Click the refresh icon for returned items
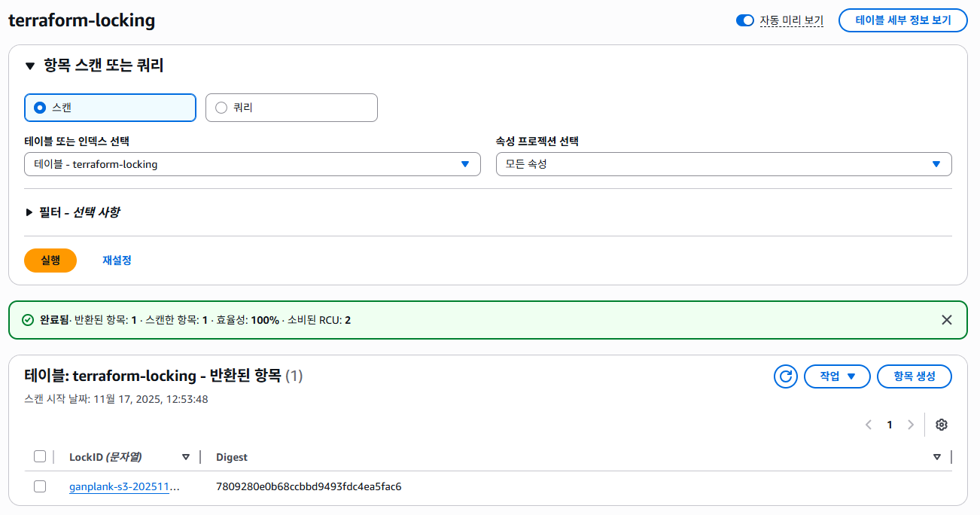This screenshot has height=515, width=980. [786, 376]
